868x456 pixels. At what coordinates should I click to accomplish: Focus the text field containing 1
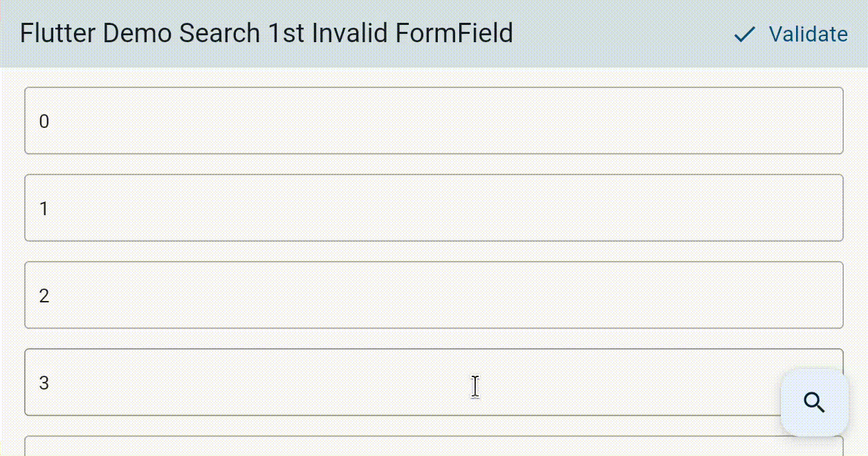(434, 208)
